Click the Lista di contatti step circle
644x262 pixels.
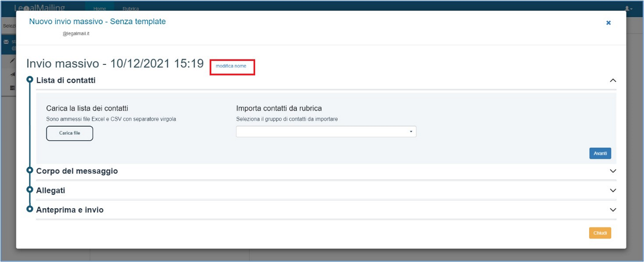(x=30, y=79)
